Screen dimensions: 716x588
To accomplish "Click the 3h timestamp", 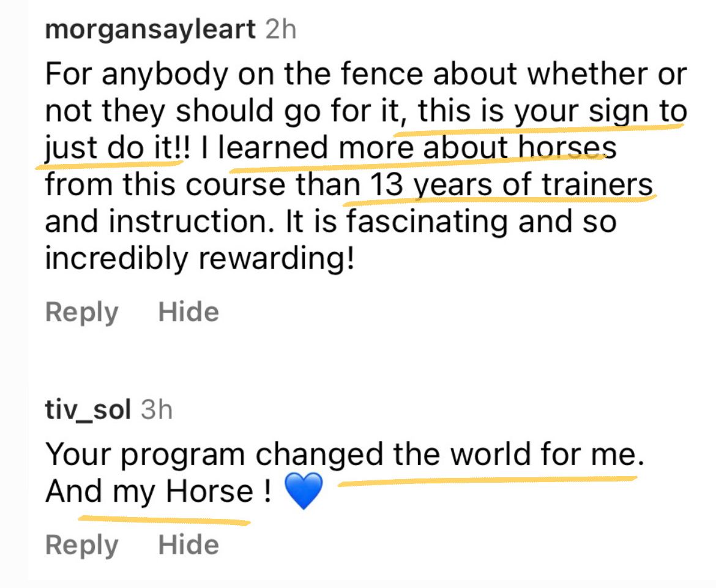I will pyautogui.click(x=157, y=410).
